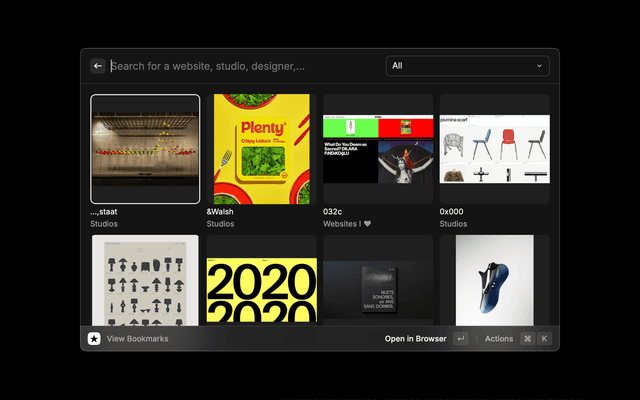Image resolution: width=640 pixels, height=400 pixels.
Task: Choose the 0x000 chairs thumbnail
Action: pos(494,148)
